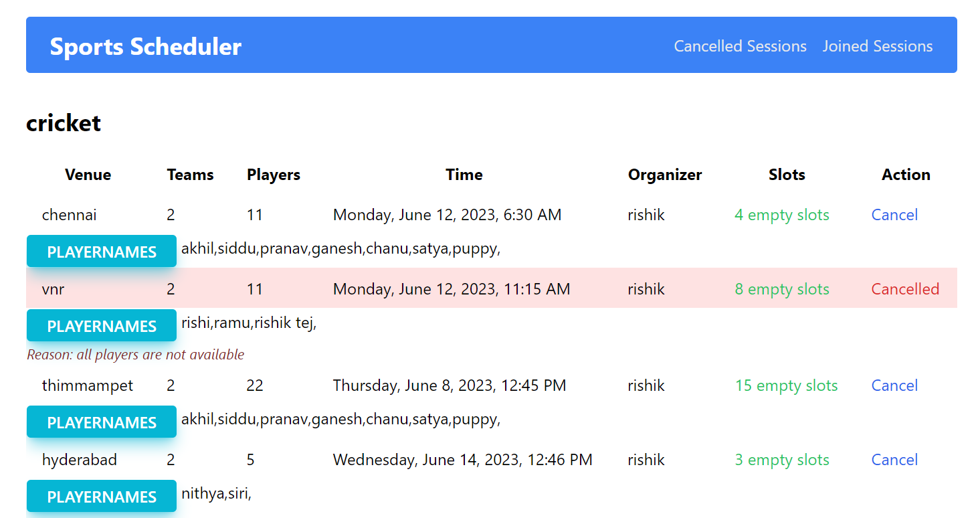This screenshot has height=518, width=980.
Task: Click the cancellation reason text under vnr
Action: (x=135, y=355)
